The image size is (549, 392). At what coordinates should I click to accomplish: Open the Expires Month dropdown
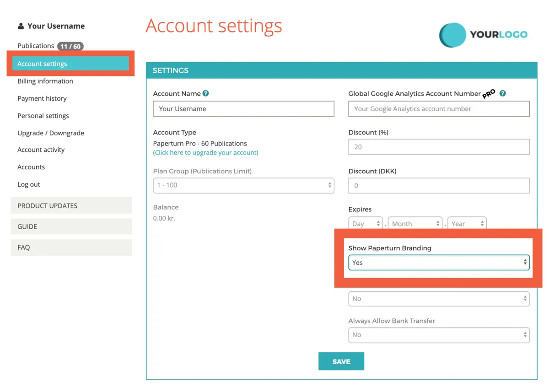tap(415, 224)
